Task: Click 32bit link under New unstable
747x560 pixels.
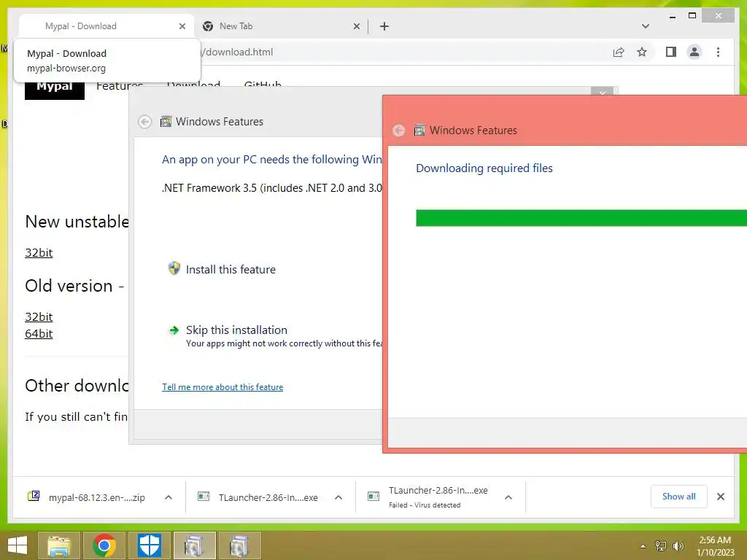Action: click(39, 253)
